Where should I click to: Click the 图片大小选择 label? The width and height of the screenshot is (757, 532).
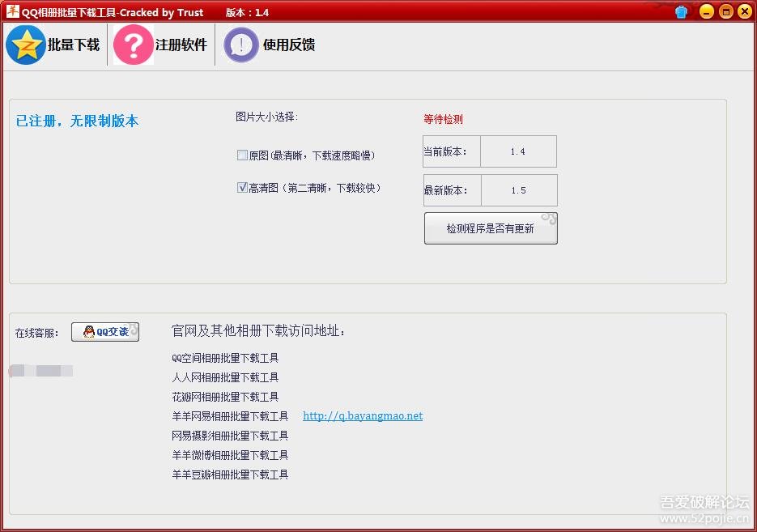pos(267,117)
